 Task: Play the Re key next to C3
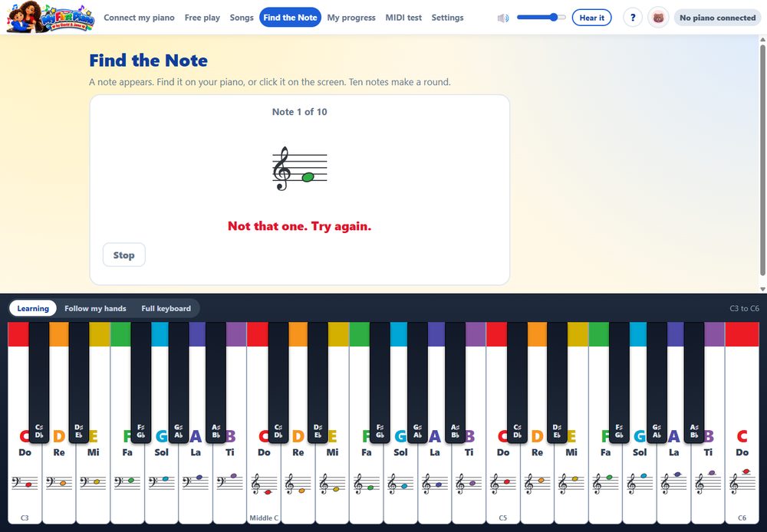[x=59, y=481]
